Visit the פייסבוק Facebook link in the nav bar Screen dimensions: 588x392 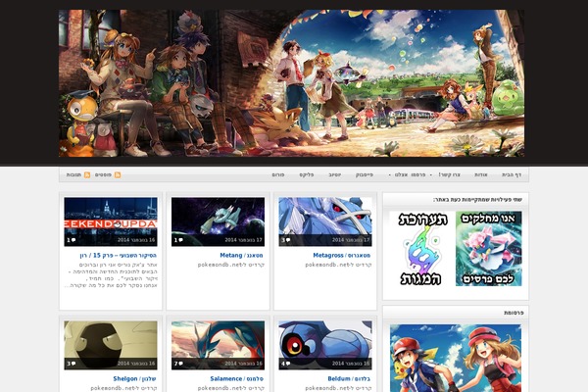365,174
